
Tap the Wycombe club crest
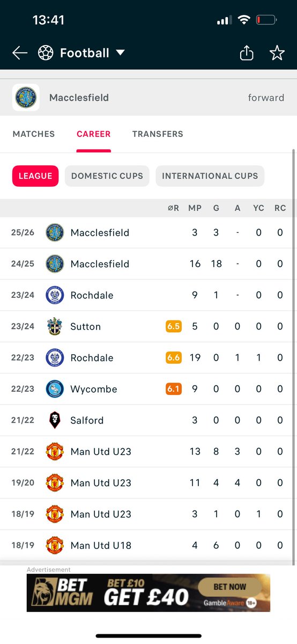click(55, 389)
